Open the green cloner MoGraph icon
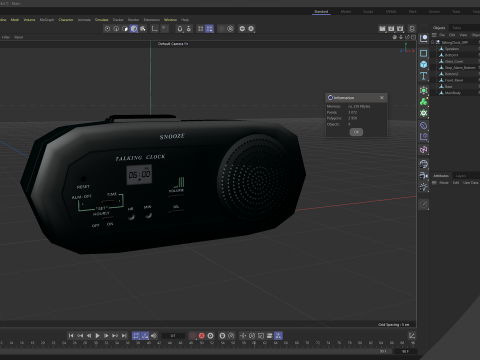The width and height of the screenshot is (480, 360). click(424, 102)
